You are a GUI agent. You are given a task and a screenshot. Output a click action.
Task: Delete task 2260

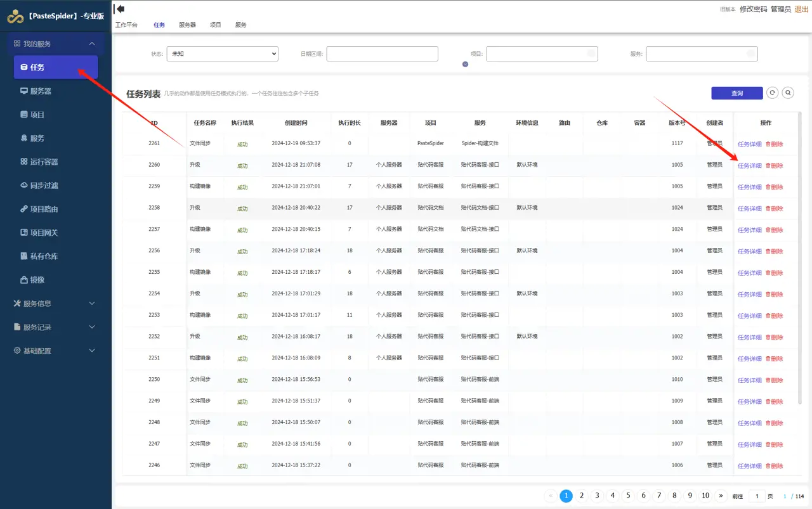(775, 165)
